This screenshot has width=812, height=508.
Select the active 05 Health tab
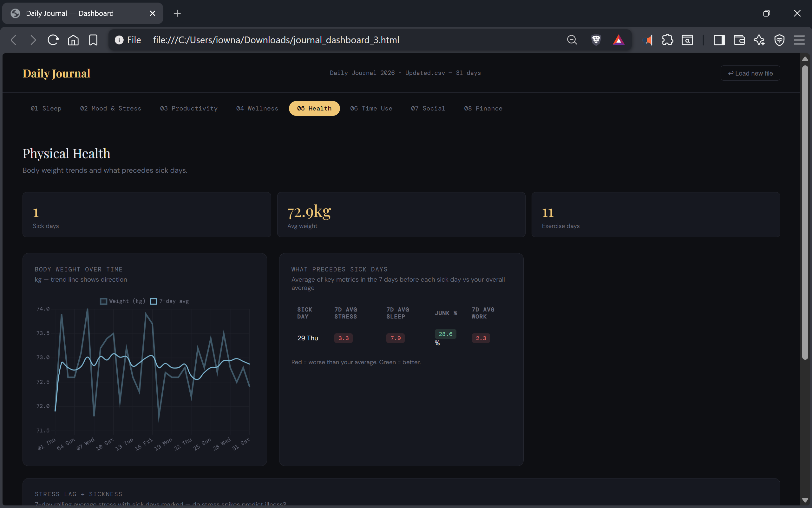point(314,108)
